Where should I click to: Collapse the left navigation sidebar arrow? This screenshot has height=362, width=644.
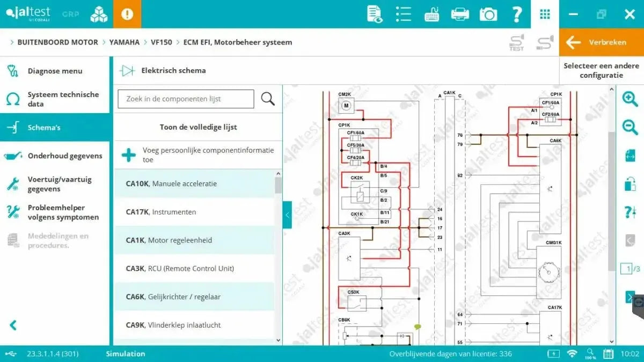pyautogui.click(x=12, y=324)
